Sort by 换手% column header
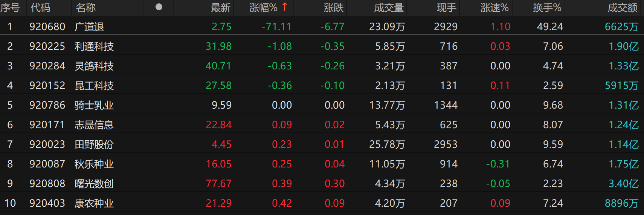The width and height of the screenshot is (644, 215). (x=547, y=8)
